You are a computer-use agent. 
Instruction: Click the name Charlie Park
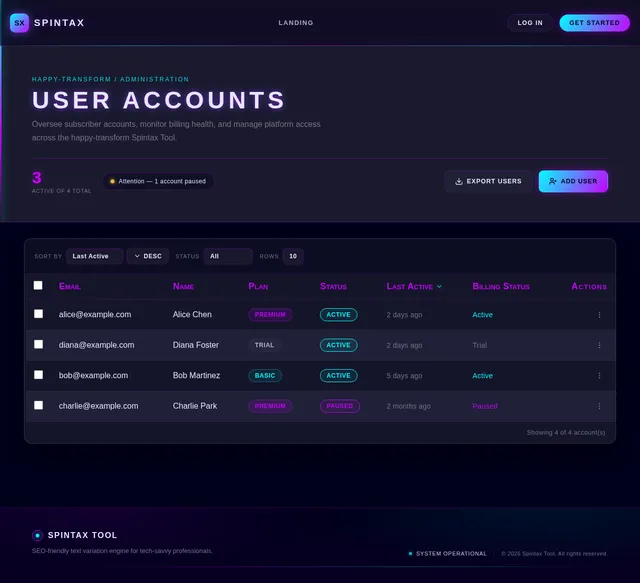tap(195, 406)
